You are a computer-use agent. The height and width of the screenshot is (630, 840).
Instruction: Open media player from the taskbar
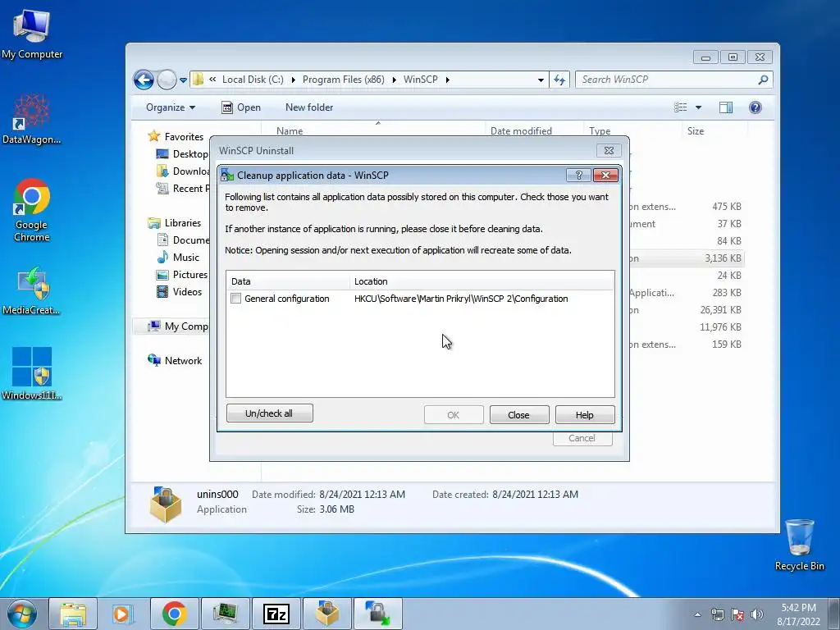123,614
